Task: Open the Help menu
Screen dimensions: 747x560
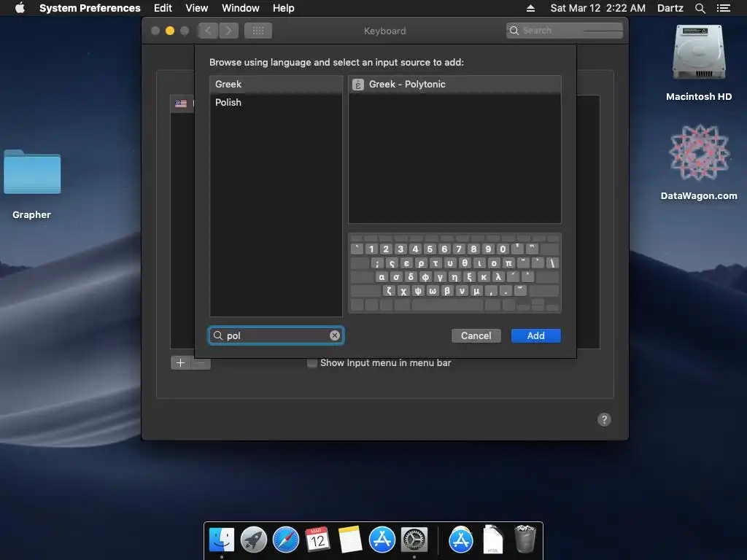Action: click(x=284, y=8)
